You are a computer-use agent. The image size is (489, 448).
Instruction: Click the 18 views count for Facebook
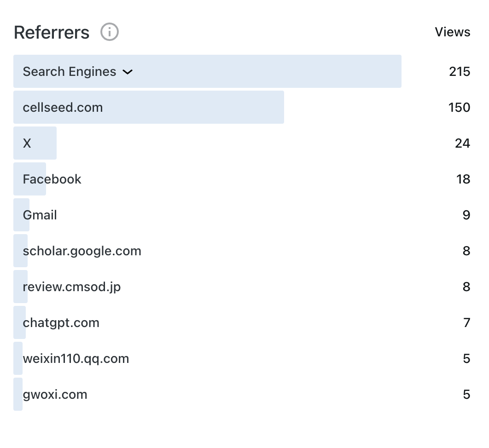(463, 179)
